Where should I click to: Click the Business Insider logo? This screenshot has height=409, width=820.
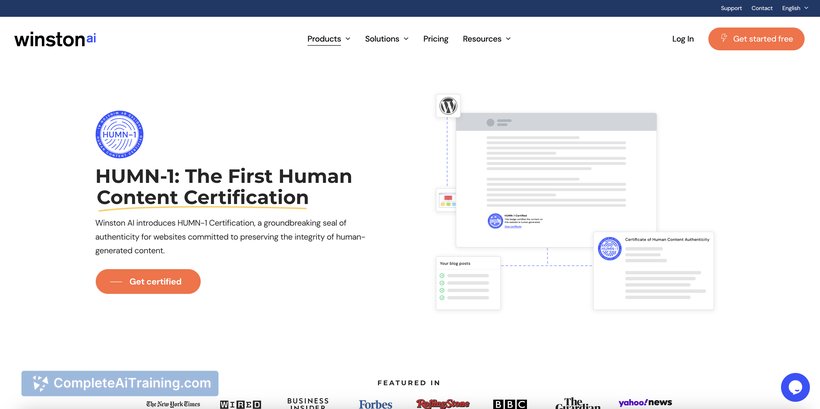[x=308, y=403]
